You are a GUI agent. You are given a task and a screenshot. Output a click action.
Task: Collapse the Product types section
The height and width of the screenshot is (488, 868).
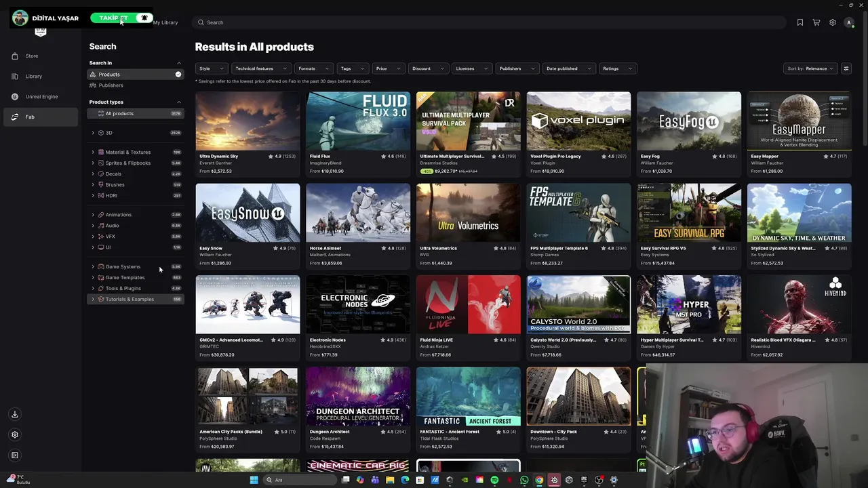tap(179, 102)
